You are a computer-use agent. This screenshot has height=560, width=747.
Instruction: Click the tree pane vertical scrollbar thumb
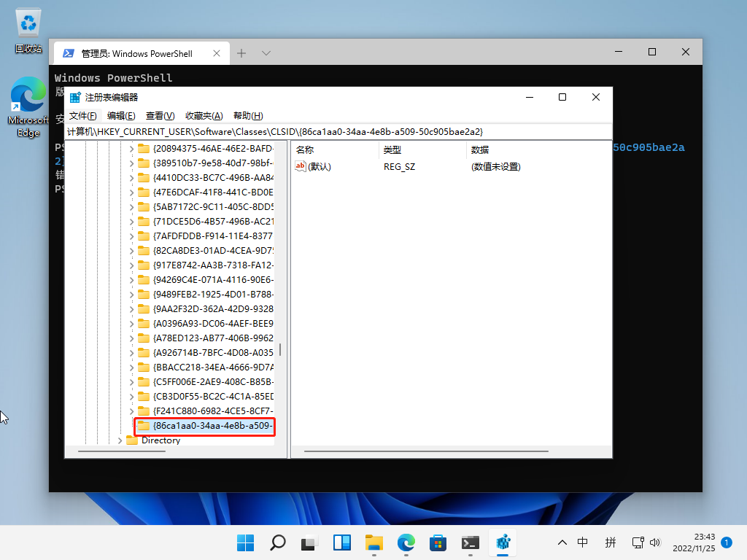(280, 349)
